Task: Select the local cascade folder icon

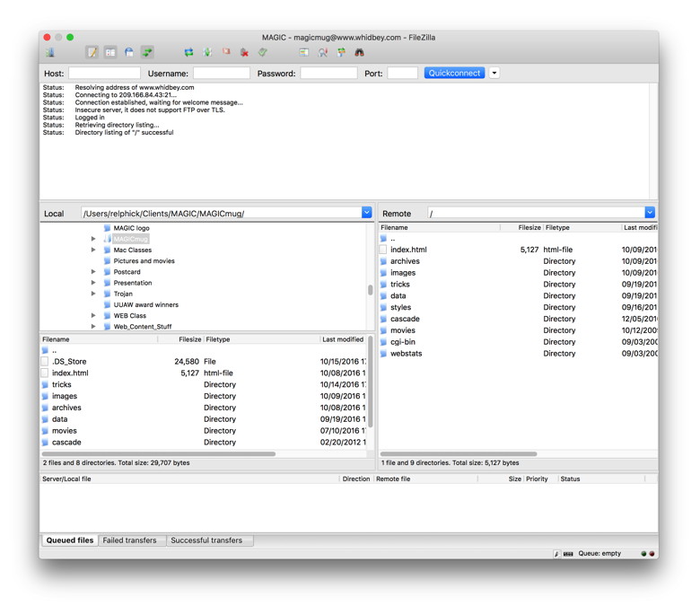Action: coord(45,443)
